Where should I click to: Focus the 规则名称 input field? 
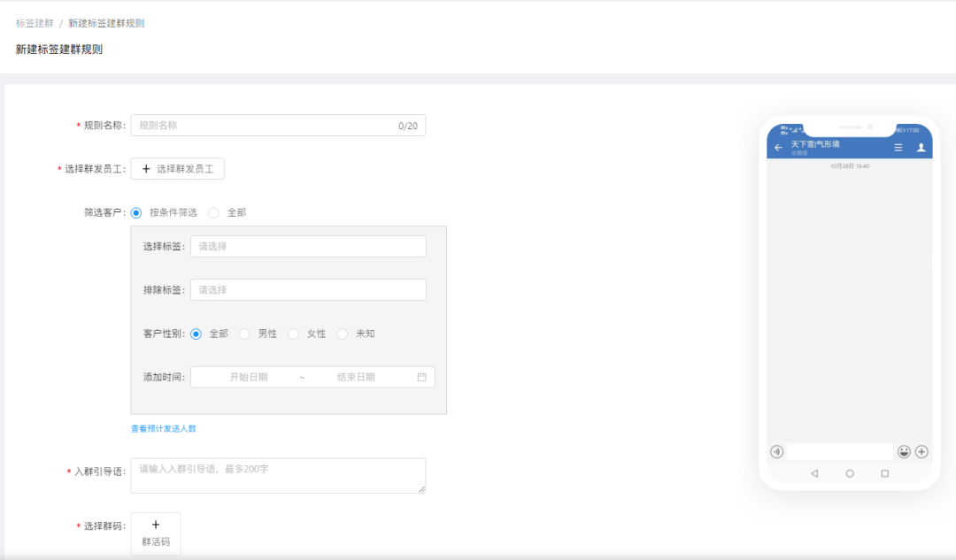click(278, 126)
